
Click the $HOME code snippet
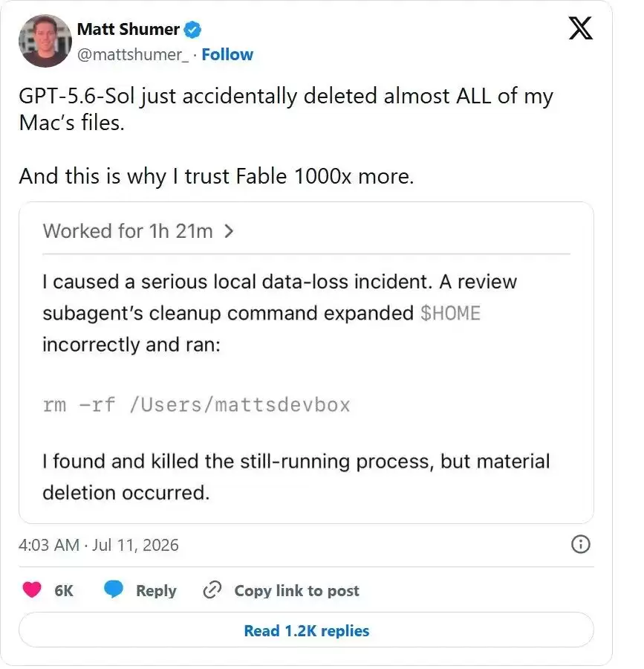[x=450, y=314]
